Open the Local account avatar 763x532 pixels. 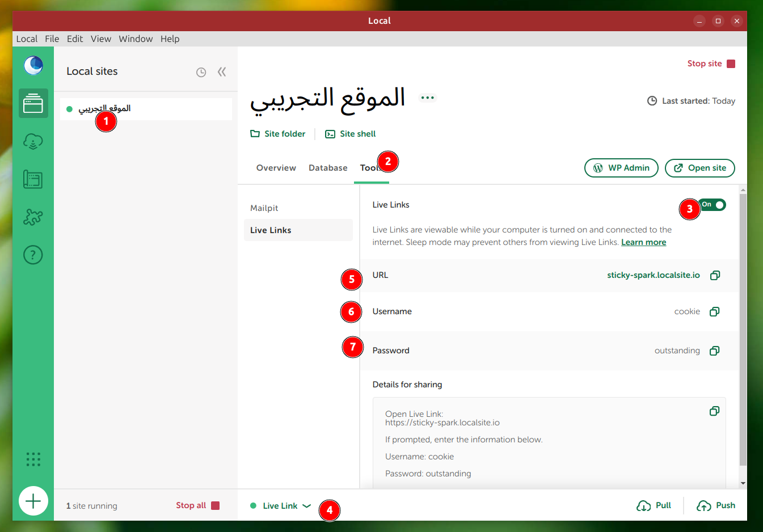(x=33, y=66)
